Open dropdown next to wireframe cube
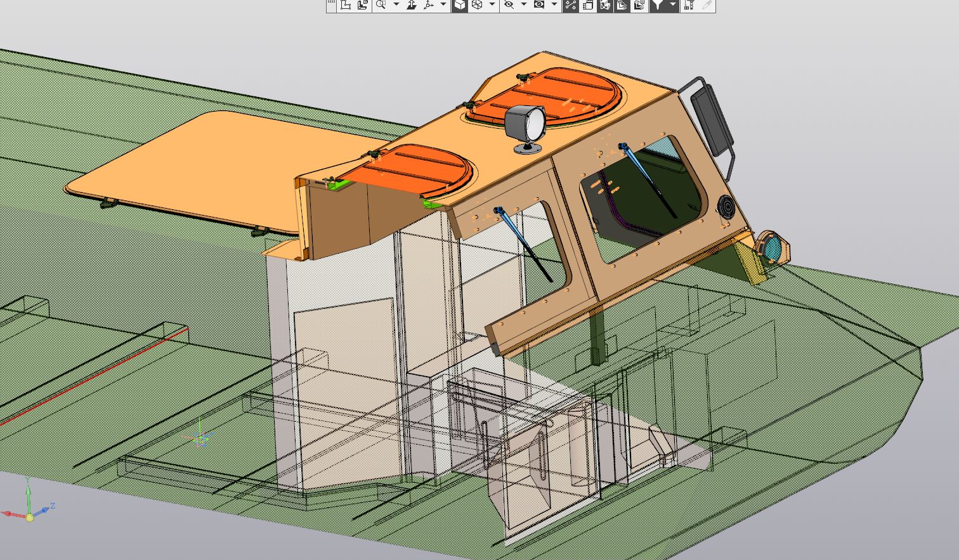959x560 pixels. [x=492, y=5]
